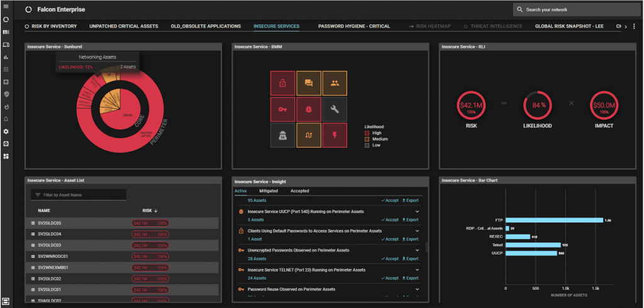Select the bug tile in BMM
Screen dimensions: 644x308
point(309,109)
